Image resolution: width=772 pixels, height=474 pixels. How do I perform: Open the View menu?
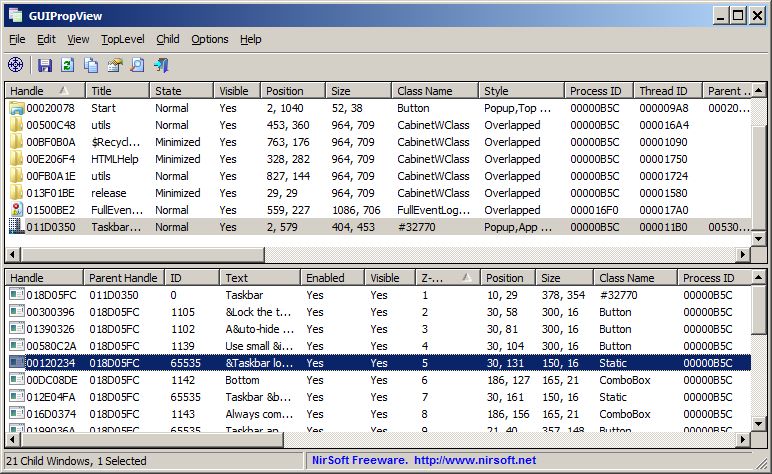click(x=78, y=39)
